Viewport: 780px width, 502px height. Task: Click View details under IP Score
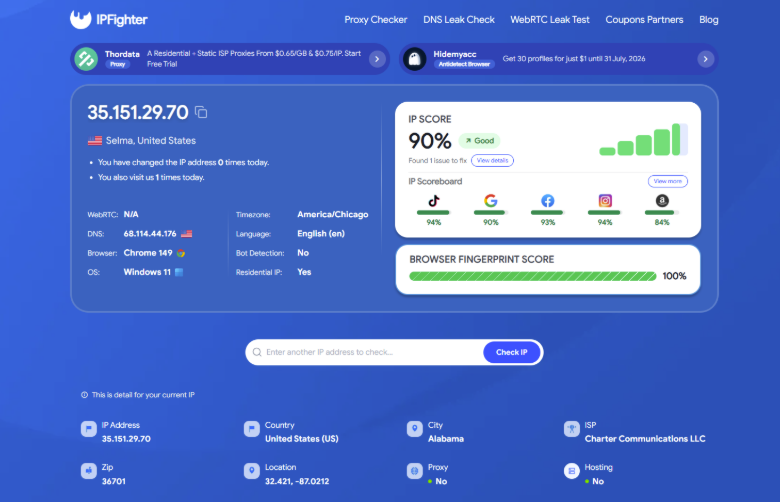pyautogui.click(x=492, y=161)
